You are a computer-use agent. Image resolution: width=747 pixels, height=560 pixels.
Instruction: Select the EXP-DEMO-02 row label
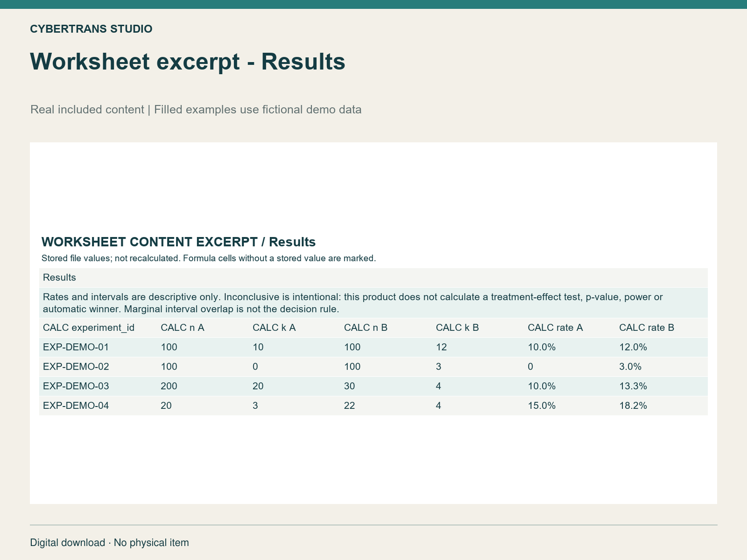(x=76, y=367)
